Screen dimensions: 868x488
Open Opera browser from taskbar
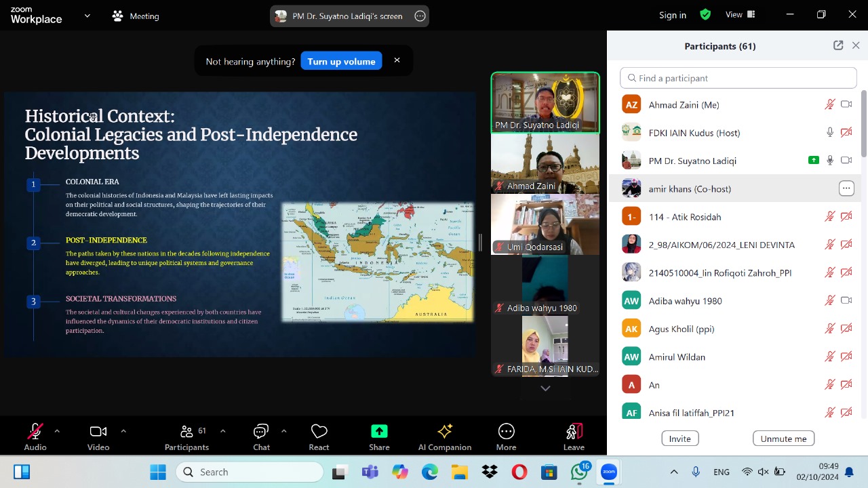tap(519, 472)
